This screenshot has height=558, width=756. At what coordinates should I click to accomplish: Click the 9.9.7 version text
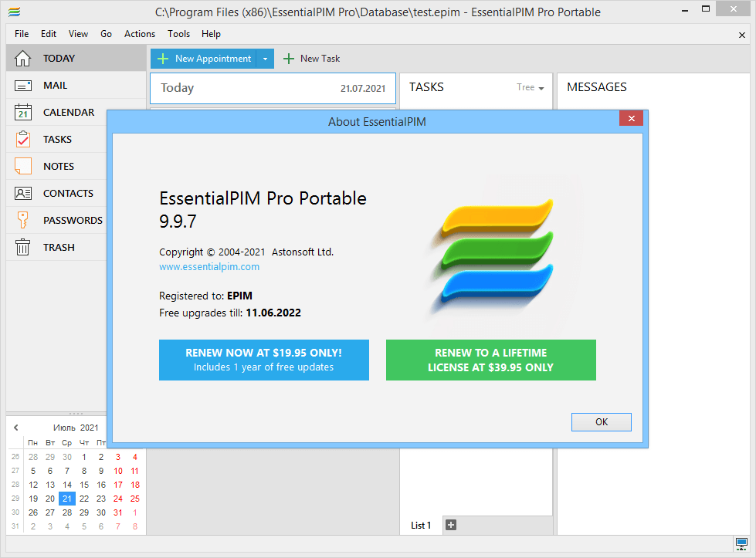click(x=178, y=222)
